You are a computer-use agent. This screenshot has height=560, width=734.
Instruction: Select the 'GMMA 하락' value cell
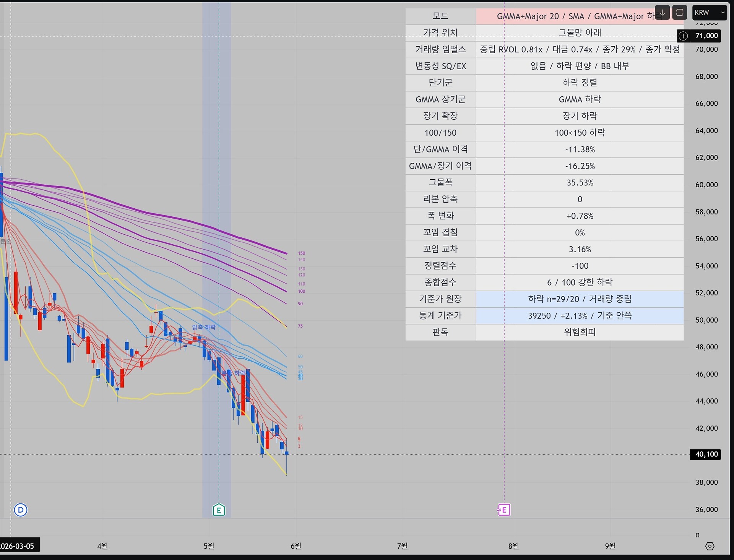click(580, 99)
